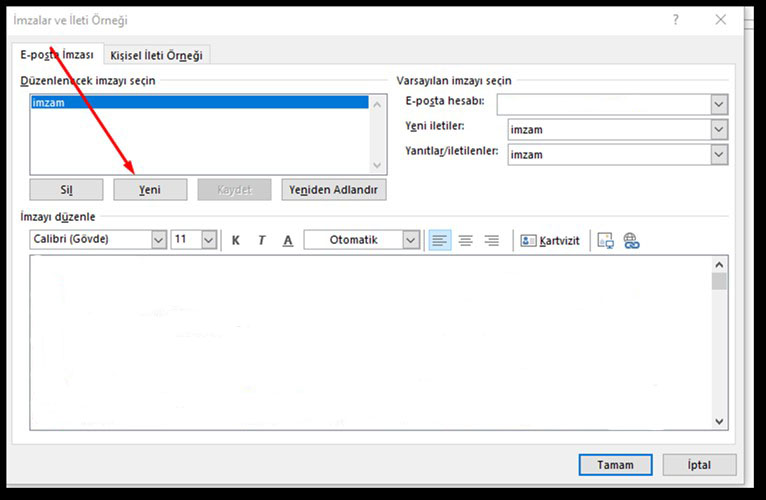The image size is (766, 500).
Task: Apply bold formatting (K) to signature
Action: coord(235,240)
